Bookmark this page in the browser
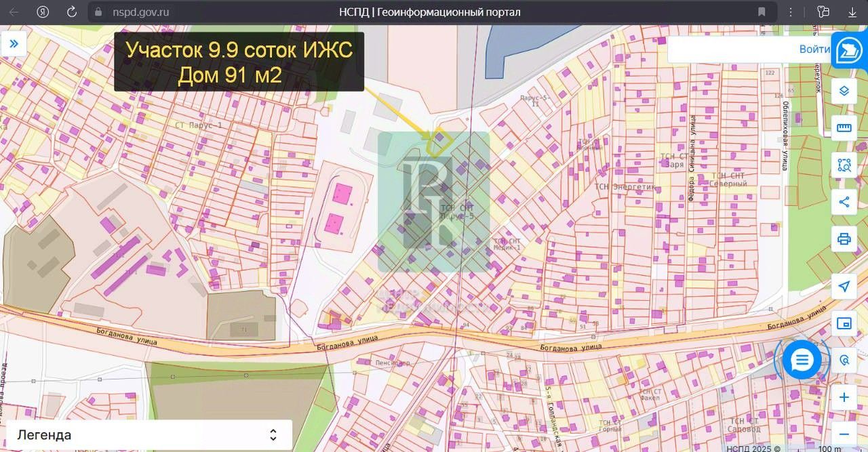The height and width of the screenshot is (452, 868). tap(762, 12)
